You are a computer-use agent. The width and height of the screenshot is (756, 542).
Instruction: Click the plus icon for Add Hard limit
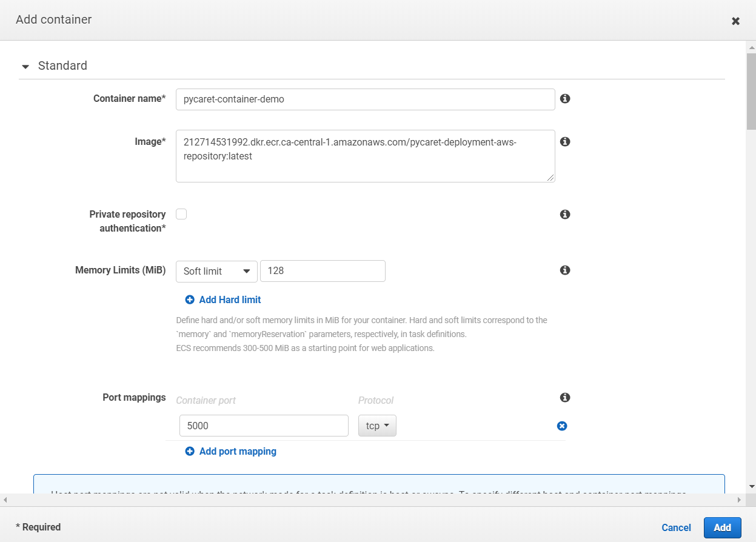click(x=190, y=299)
